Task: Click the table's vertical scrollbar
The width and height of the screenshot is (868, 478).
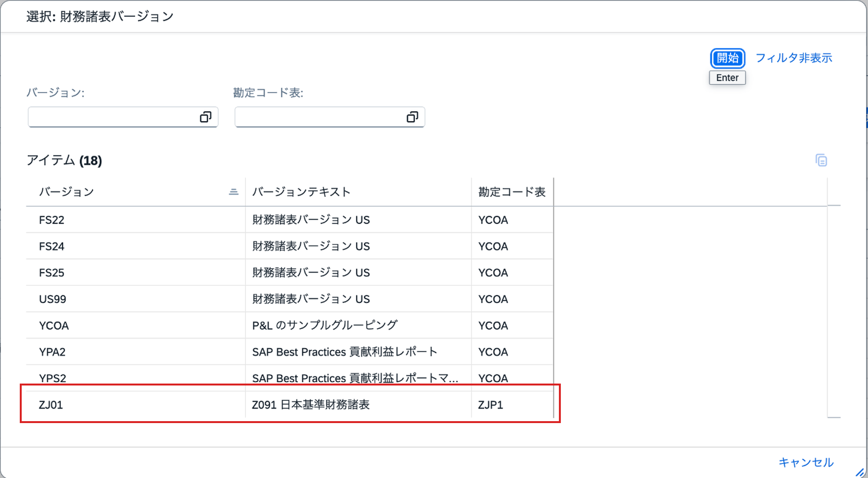Action: pyautogui.click(x=834, y=311)
